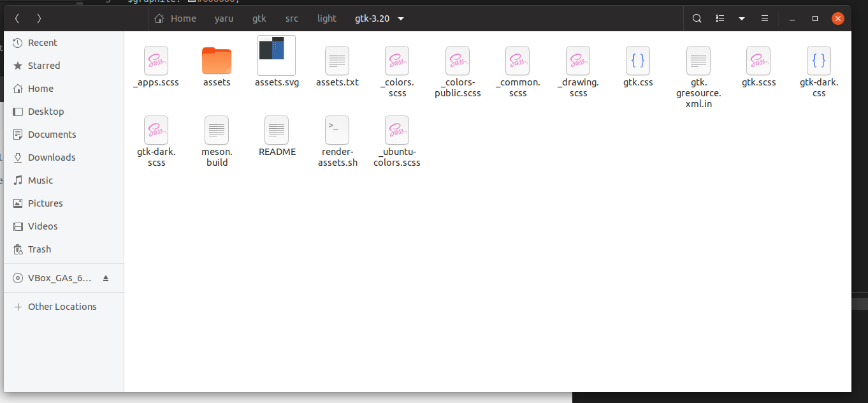
Task: Select the gtk-dark.scss file icon
Action: coord(156,130)
